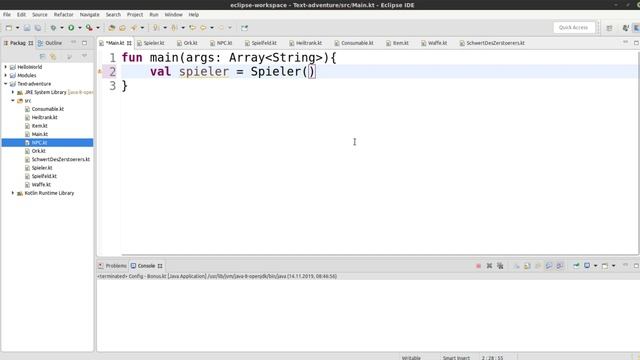Viewport: 640px width, 360px height.
Task: Open the Package Explorer View Menu
Action: click(84, 56)
